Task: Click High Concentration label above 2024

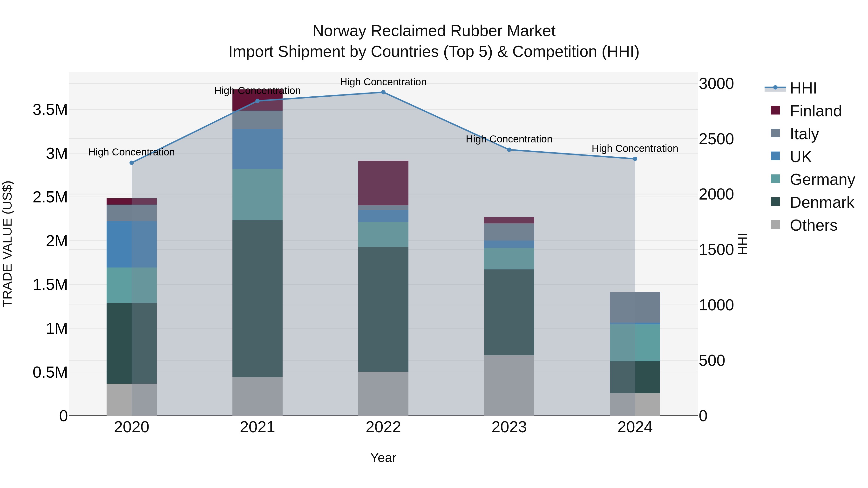Action: pos(635,148)
